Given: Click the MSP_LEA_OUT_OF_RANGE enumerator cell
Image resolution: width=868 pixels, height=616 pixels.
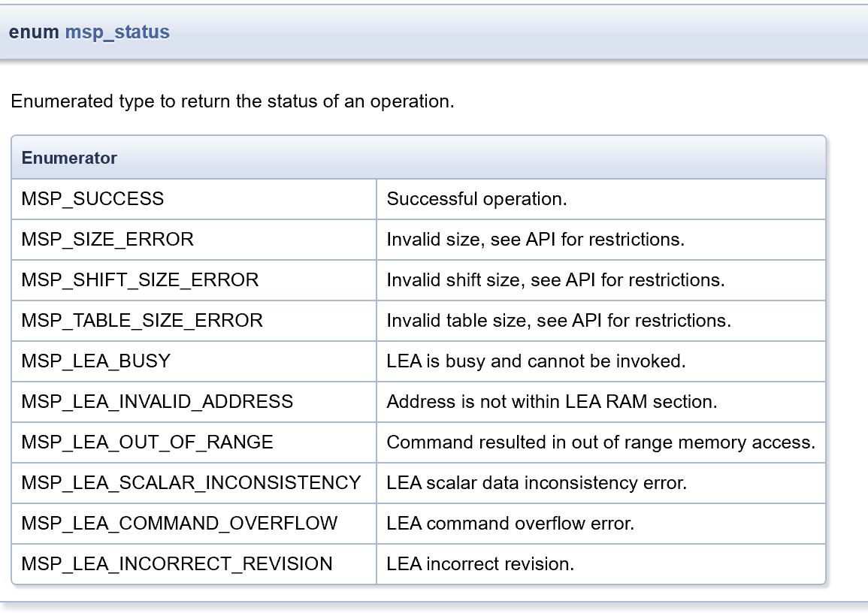Looking at the screenshot, I should click(147, 442).
